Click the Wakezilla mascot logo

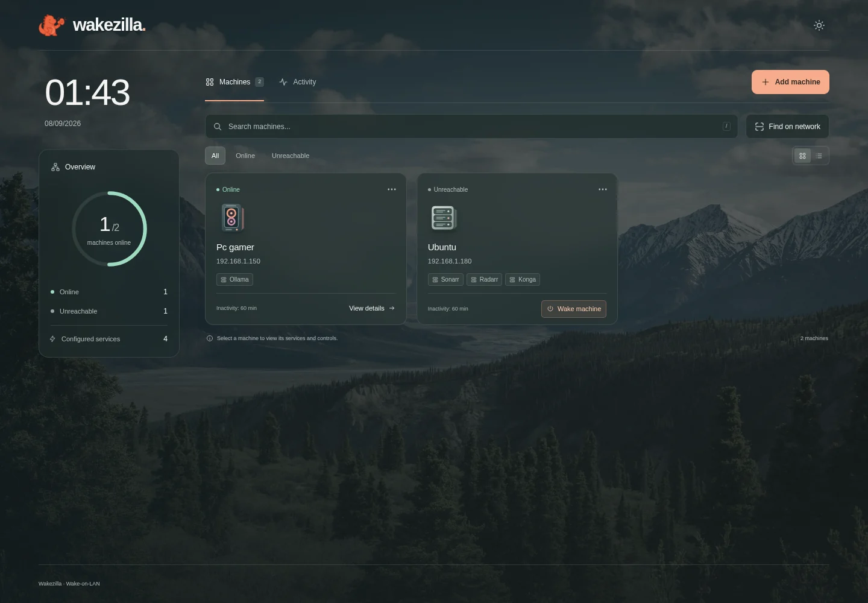[51, 25]
